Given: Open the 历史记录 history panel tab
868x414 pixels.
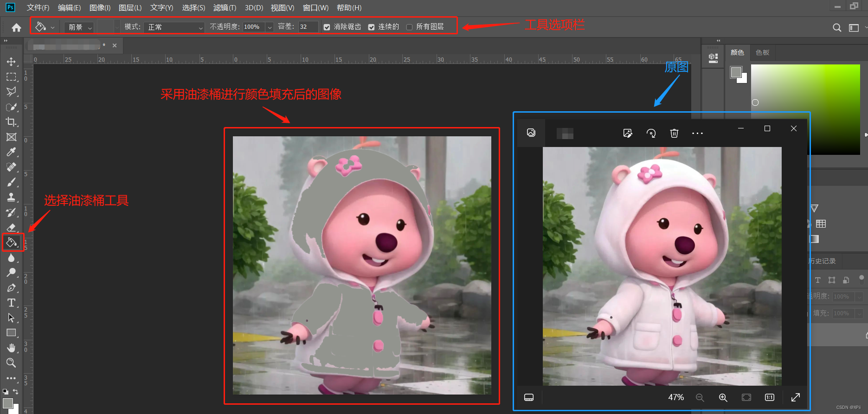Looking at the screenshot, I should coord(822,261).
